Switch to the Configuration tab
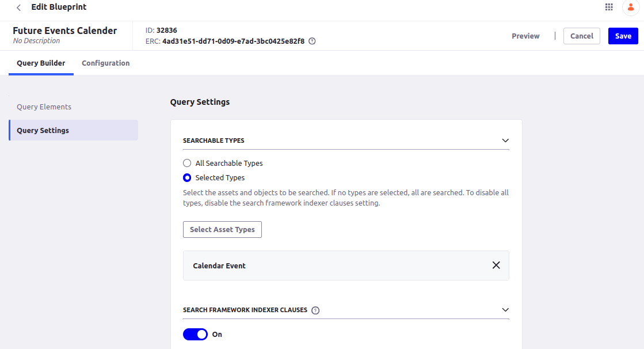The height and width of the screenshot is (349, 644). coord(105,63)
